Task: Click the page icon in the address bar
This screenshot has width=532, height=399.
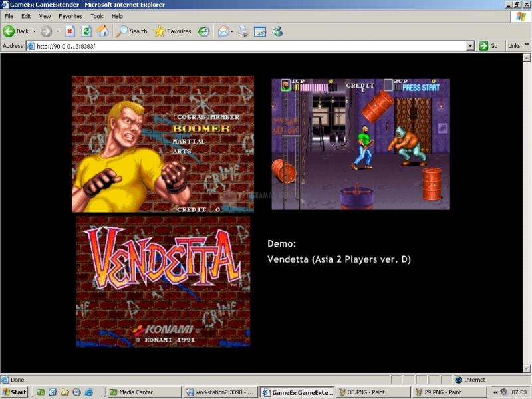Action: pyautogui.click(x=31, y=46)
